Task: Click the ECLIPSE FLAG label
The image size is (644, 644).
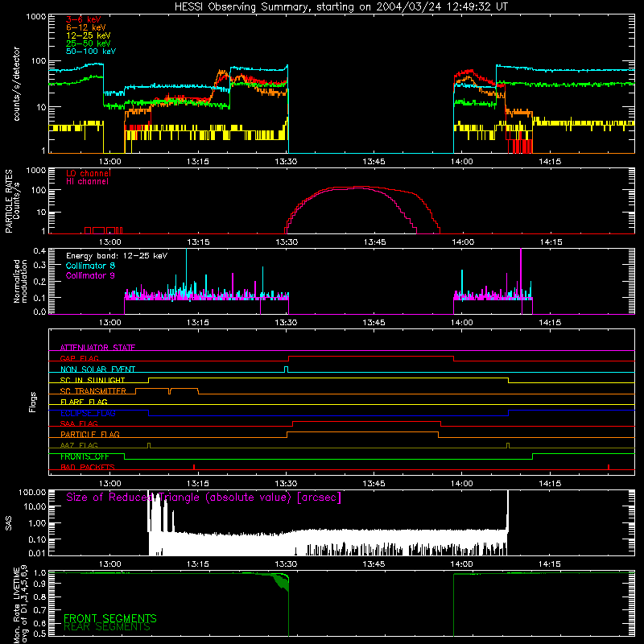Action: point(88,413)
